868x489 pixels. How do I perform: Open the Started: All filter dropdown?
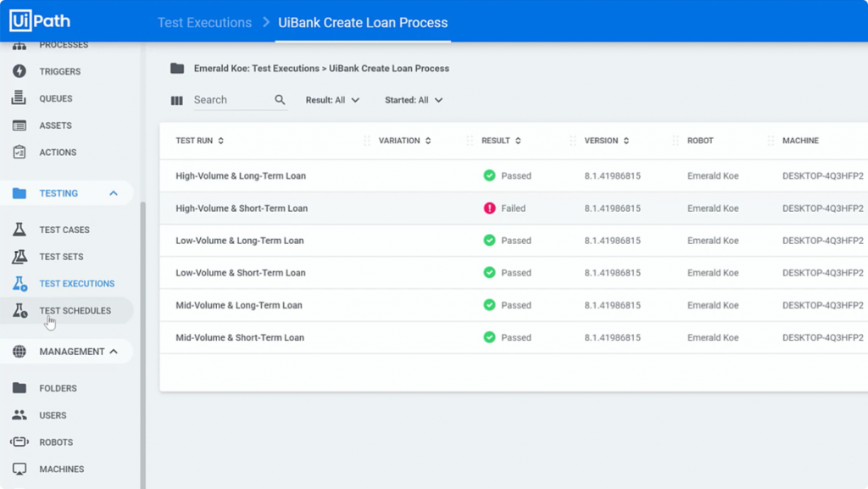(414, 100)
